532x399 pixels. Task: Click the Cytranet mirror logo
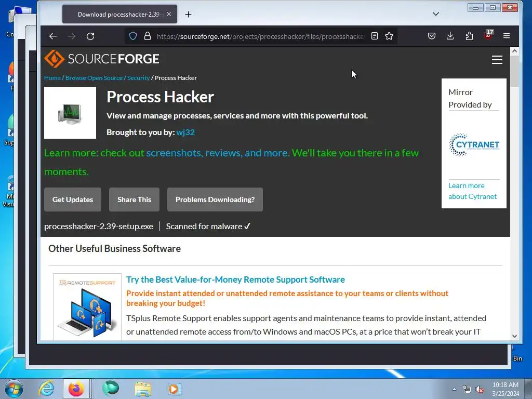pyautogui.click(x=474, y=145)
